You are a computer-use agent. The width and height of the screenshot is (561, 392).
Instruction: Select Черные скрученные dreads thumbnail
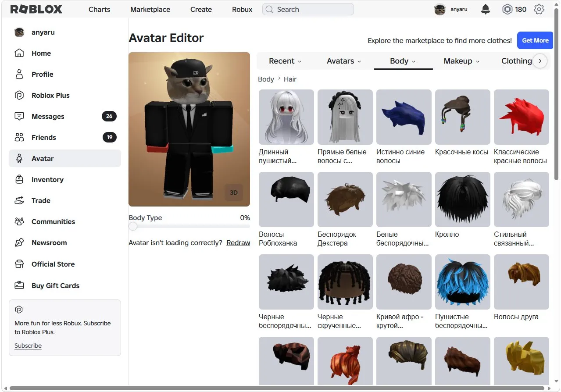345,282
